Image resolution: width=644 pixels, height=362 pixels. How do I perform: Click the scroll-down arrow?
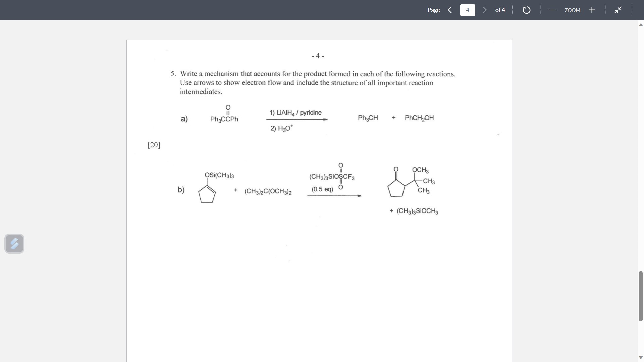point(640,357)
